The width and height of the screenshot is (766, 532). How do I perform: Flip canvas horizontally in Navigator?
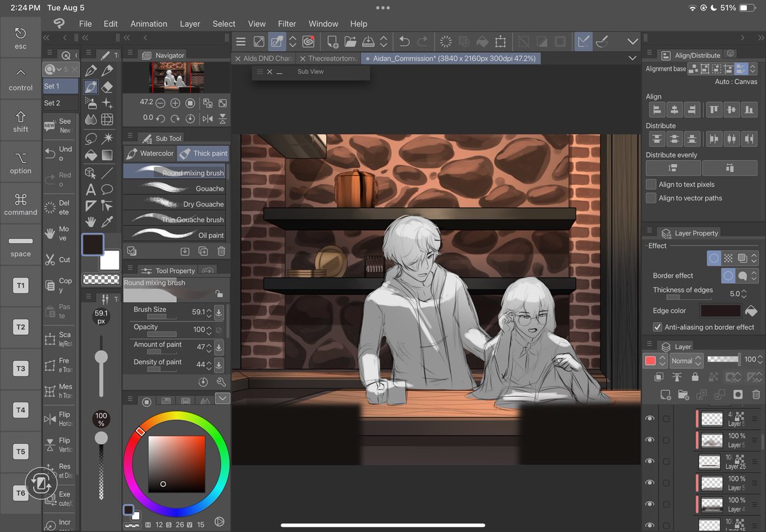coord(207,119)
